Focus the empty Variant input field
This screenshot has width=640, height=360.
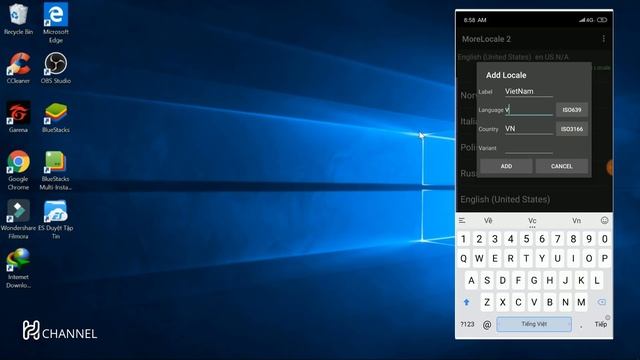529,148
